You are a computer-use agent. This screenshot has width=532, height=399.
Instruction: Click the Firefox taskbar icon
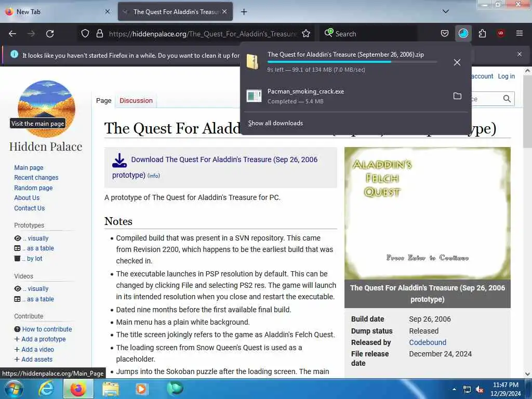coord(78,389)
